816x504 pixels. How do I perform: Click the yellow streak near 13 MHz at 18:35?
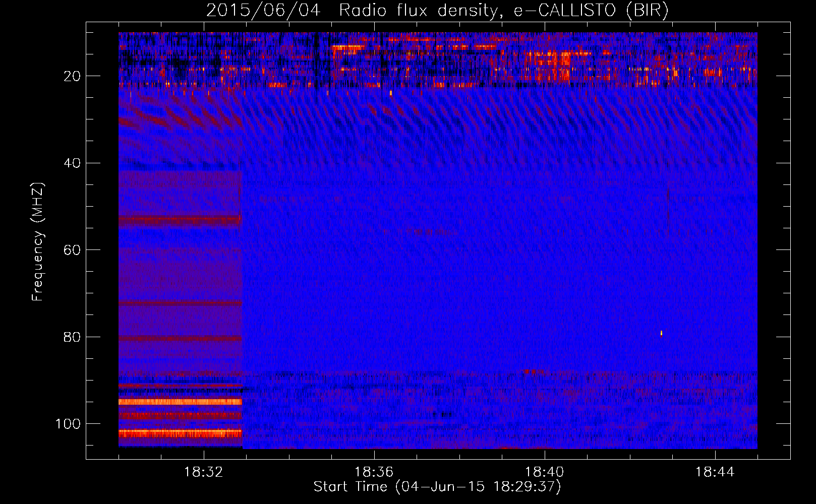click(348, 48)
